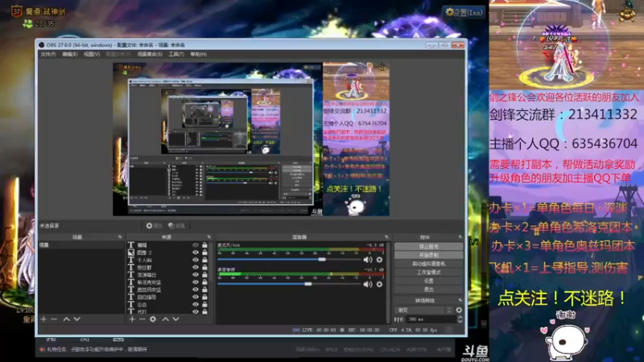Move scene up arrow in 场景 panel
Screen dimensions: 644x362
(x=66, y=319)
